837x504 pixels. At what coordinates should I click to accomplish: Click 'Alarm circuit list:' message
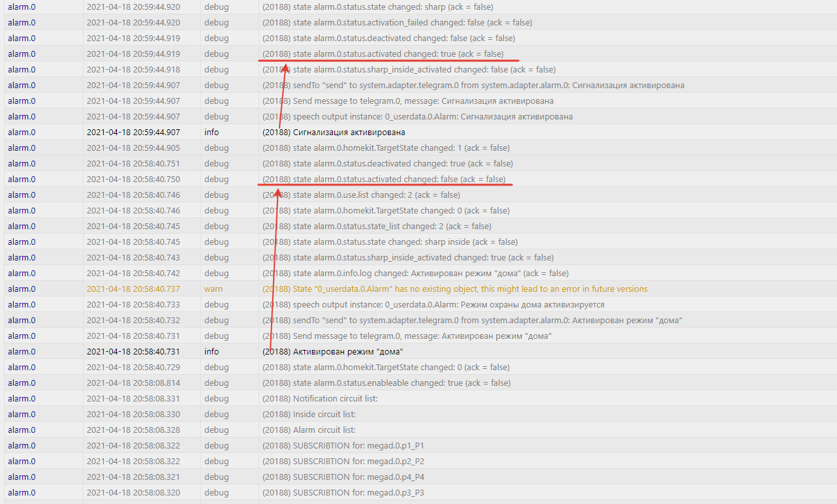309,430
